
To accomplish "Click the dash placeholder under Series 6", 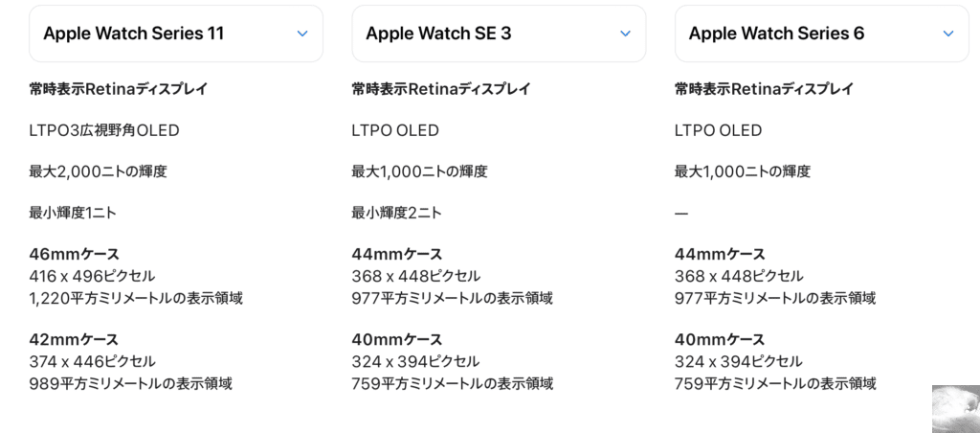I will (x=681, y=213).
